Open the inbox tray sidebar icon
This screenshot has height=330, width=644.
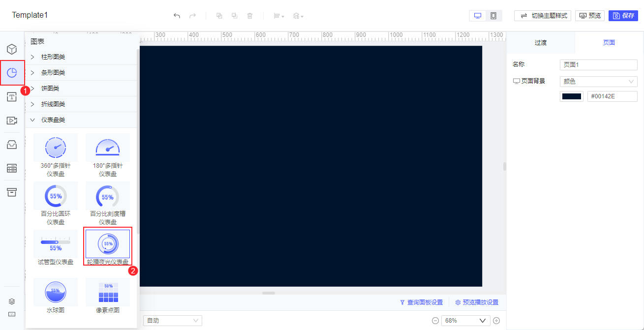click(12, 145)
